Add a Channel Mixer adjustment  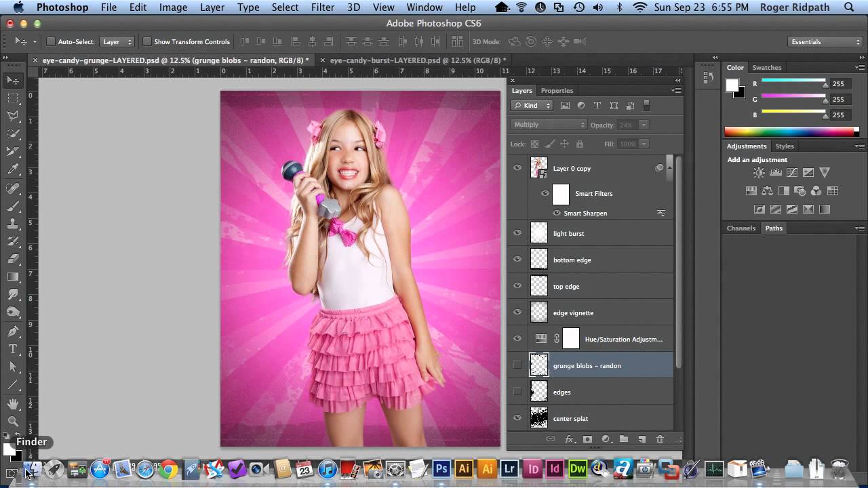816,191
